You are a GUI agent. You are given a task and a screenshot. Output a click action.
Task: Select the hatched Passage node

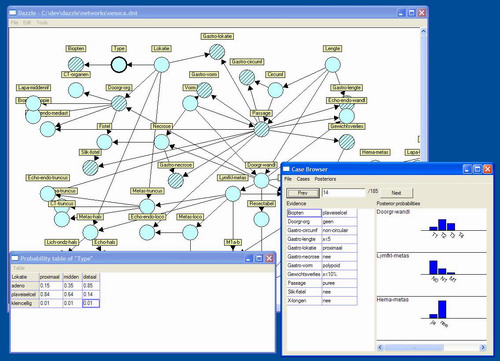(x=262, y=129)
